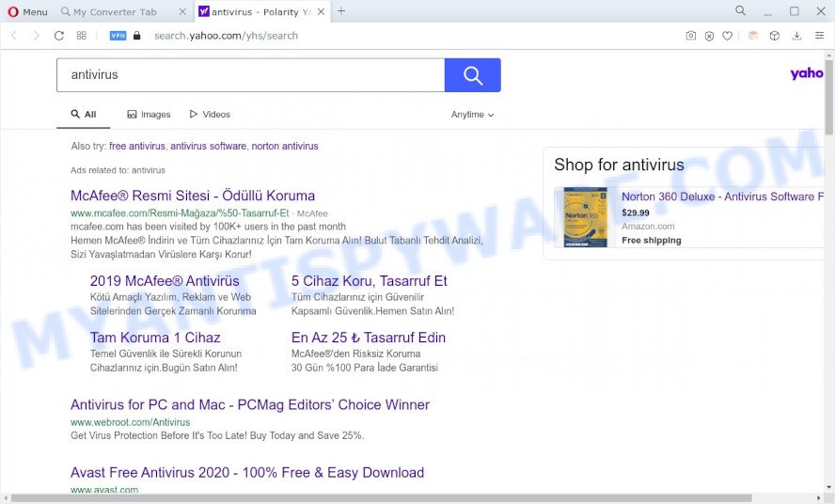Expand the Anytime filter dropdown

point(472,115)
